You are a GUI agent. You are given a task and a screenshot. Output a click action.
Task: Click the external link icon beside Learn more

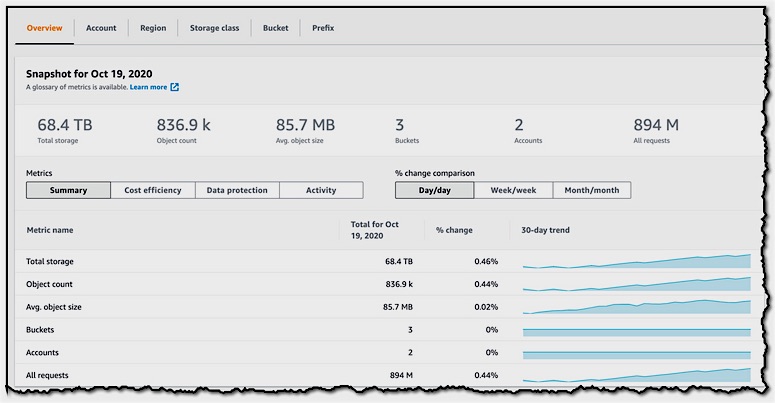coord(175,87)
